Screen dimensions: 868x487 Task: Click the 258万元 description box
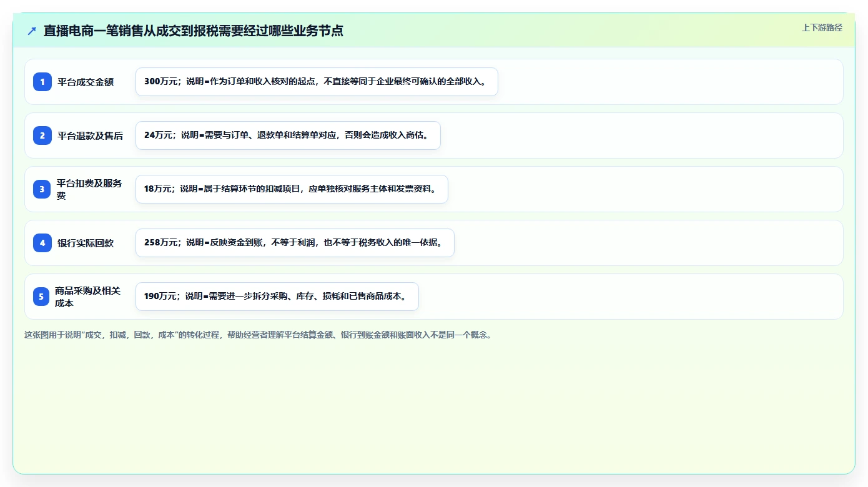(x=295, y=243)
